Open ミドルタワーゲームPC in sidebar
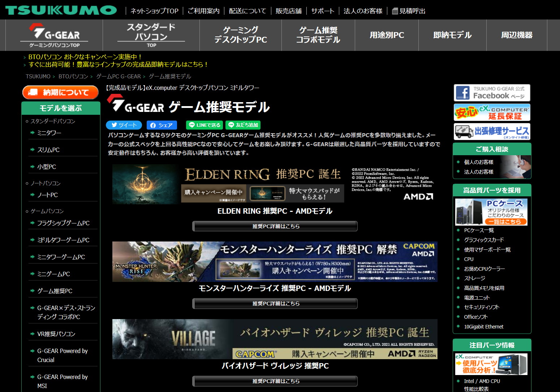560x392 pixels. point(63,240)
